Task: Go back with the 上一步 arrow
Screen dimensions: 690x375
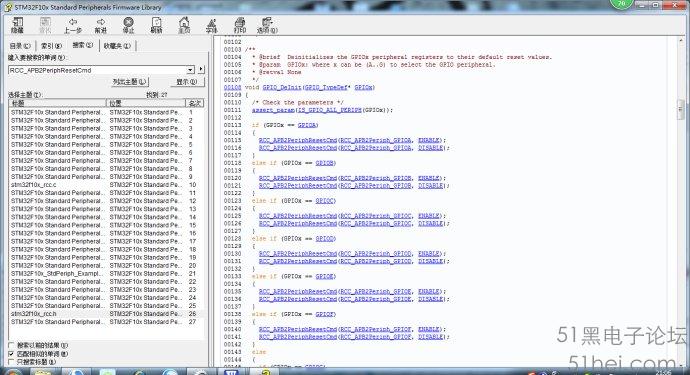Action: click(73, 25)
